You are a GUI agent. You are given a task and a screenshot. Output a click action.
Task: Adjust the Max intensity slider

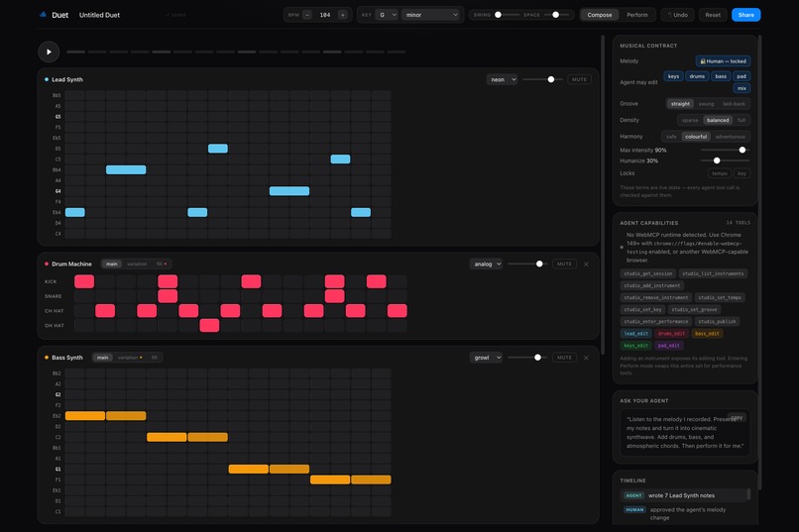[x=725, y=151]
